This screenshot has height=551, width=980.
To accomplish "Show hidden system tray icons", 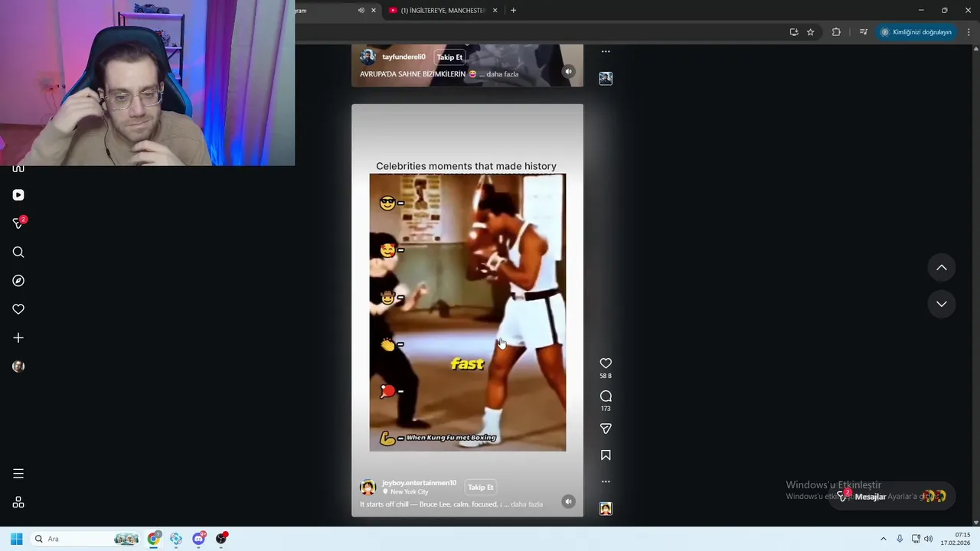I will click(x=884, y=539).
